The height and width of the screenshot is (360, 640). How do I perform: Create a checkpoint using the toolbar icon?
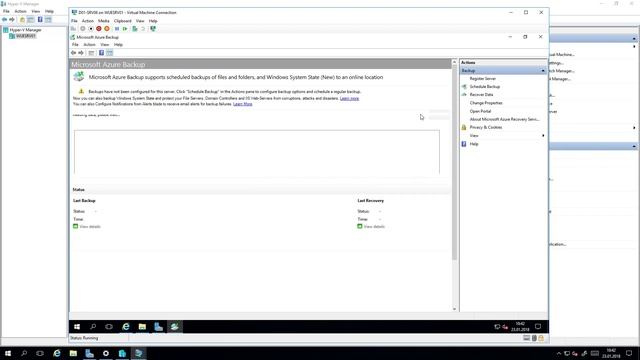coord(135,29)
